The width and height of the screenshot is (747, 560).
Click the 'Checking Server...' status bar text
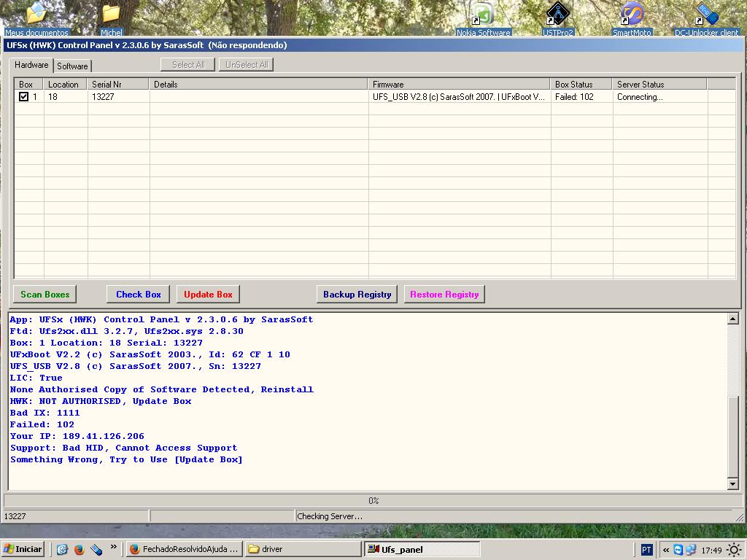(329, 516)
